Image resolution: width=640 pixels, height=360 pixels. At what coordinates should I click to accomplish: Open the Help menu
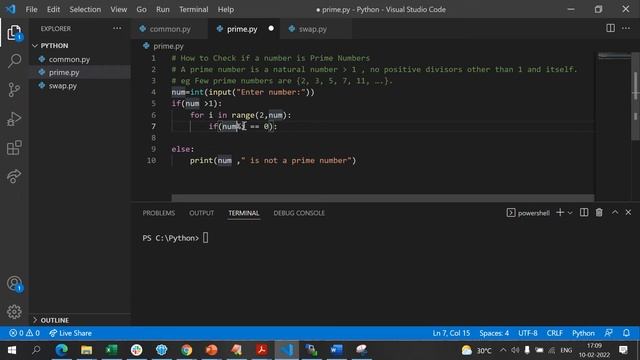click(226, 9)
